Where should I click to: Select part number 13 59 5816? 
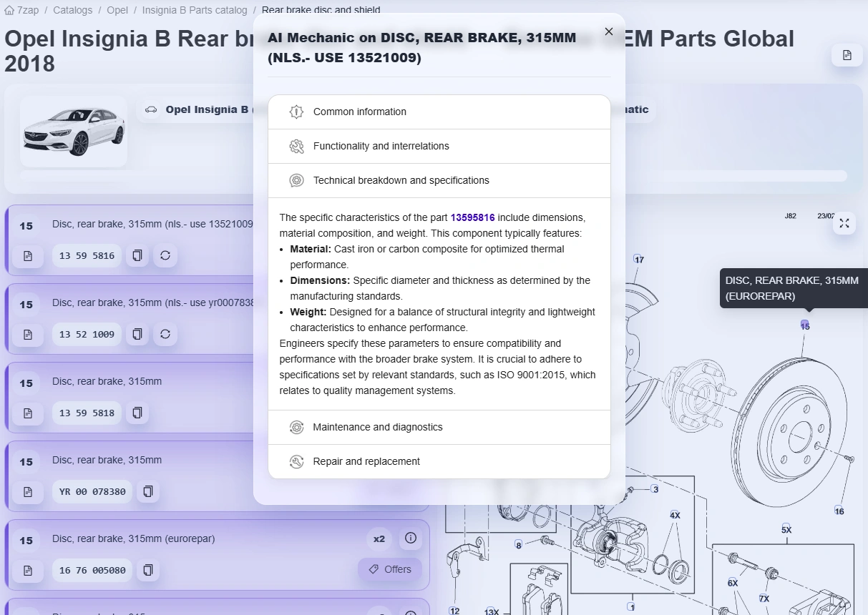(87, 255)
